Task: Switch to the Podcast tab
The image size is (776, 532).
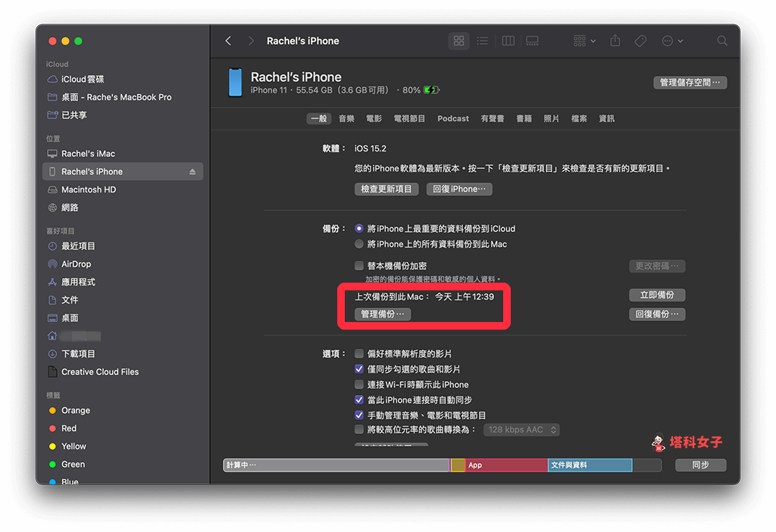Action: click(x=453, y=119)
